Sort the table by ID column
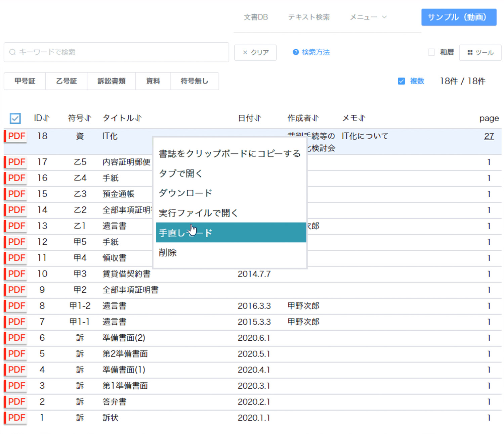This screenshot has height=434, width=504. tap(42, 118)
